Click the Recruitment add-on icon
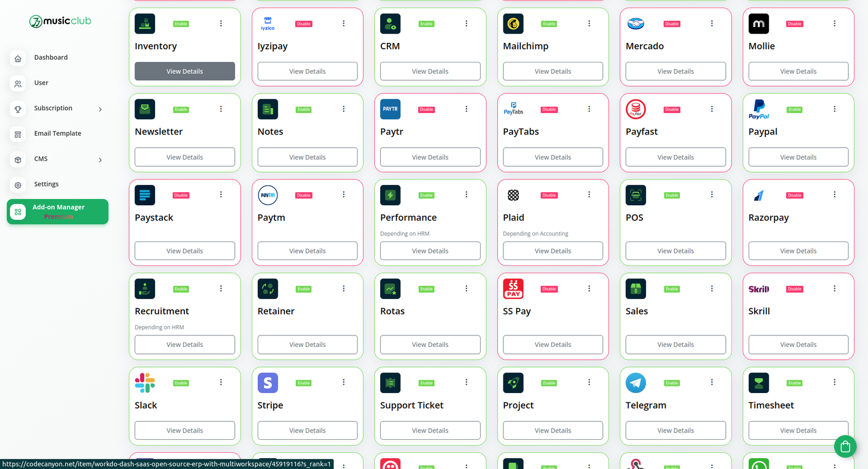The height and width of the screenshot is (469, 868). [x=145, y=289]
